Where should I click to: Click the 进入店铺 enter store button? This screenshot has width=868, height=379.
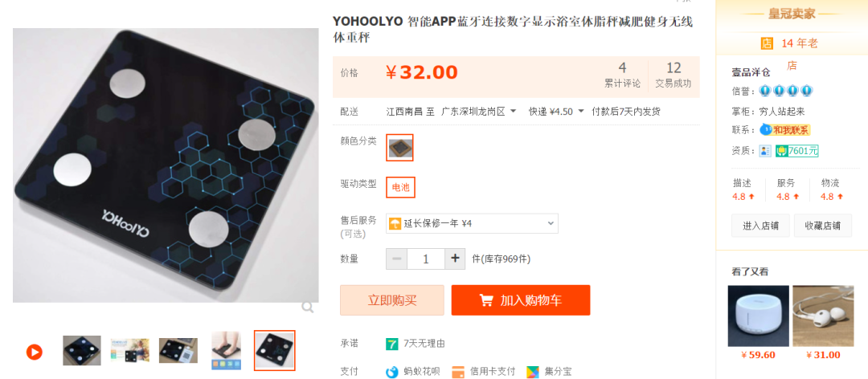click(x=760, y=225)
